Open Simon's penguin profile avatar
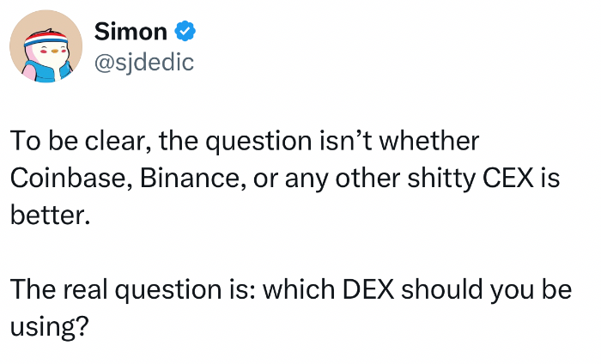 pyautogui.click(x=46, y=46)
